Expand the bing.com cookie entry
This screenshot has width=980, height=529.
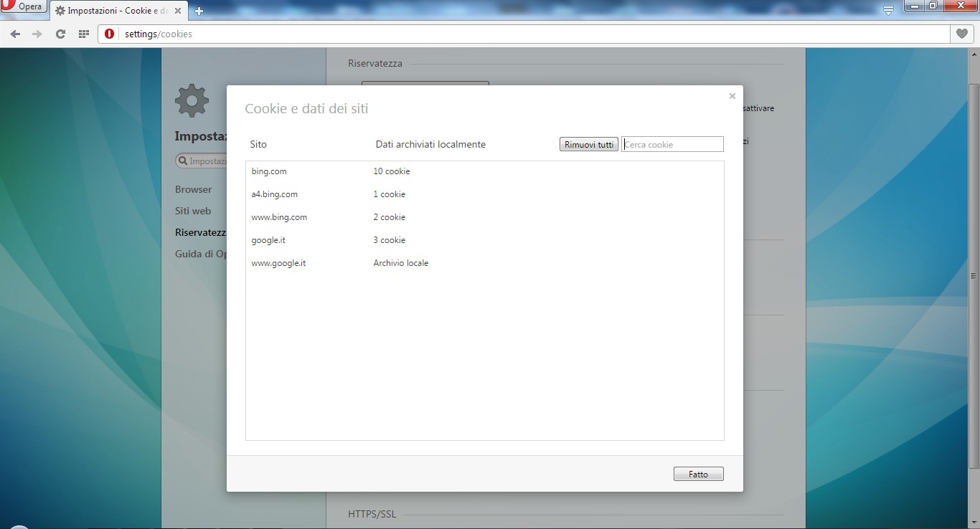click(x=269, y=171)
